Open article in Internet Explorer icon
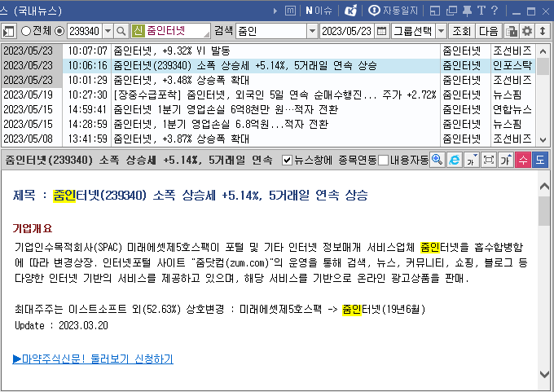554x392 pixels. pos(455,160)
